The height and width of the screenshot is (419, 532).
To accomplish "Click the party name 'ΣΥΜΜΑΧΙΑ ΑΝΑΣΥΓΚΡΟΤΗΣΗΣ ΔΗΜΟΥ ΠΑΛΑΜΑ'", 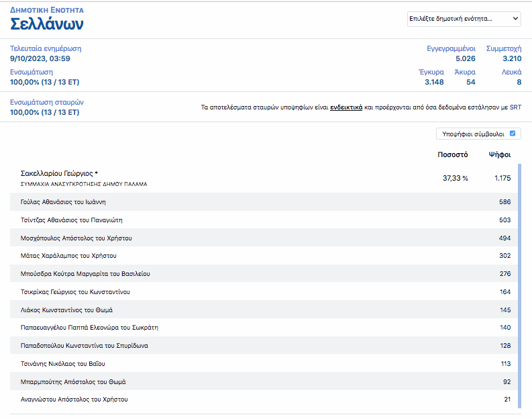I will (78, 184).
